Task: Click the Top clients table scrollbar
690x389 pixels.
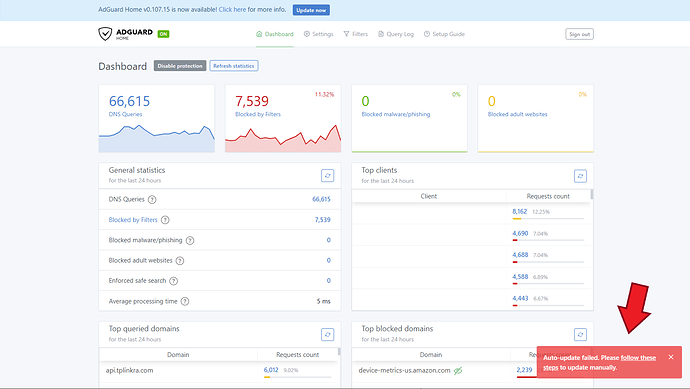Action: [592, 194]
